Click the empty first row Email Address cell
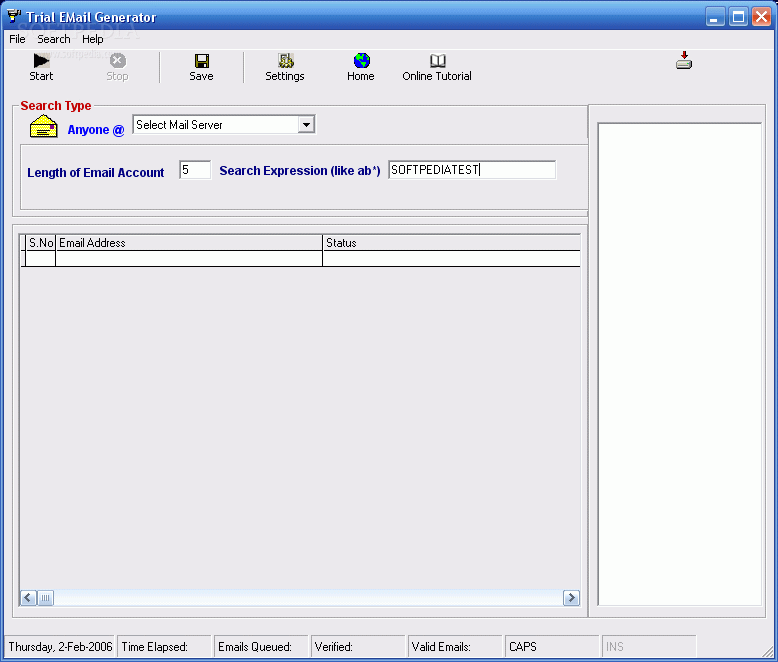The height and width of the screenshot is (662, 778). click(189, 259)
